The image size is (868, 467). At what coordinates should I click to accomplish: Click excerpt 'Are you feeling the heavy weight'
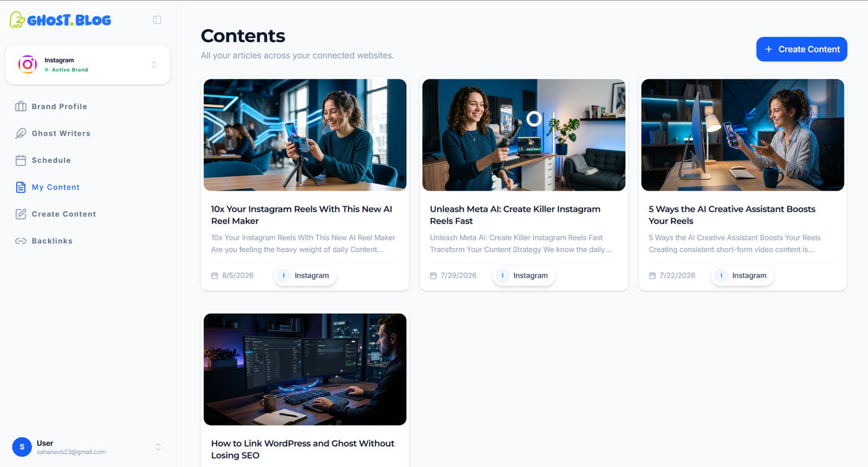(297, 250)
